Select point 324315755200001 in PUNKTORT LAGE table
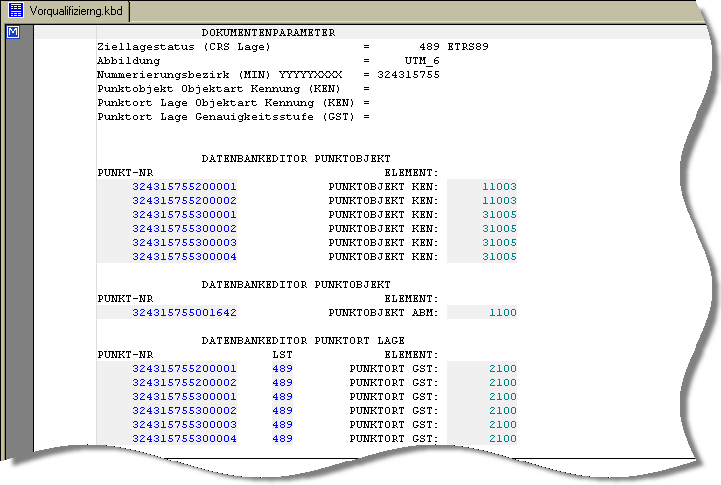Screen dimensions: 721x485 184,369
